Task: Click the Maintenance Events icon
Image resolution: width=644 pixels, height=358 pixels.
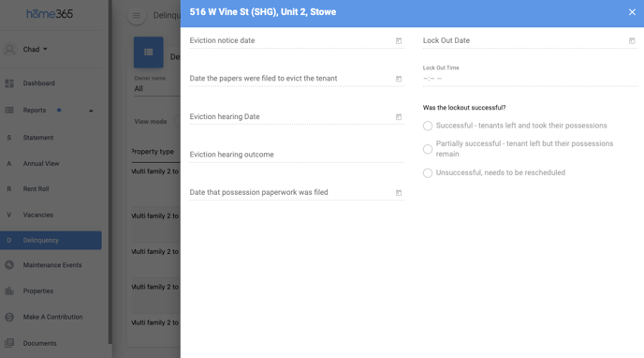Action: [x=9, y=265]
